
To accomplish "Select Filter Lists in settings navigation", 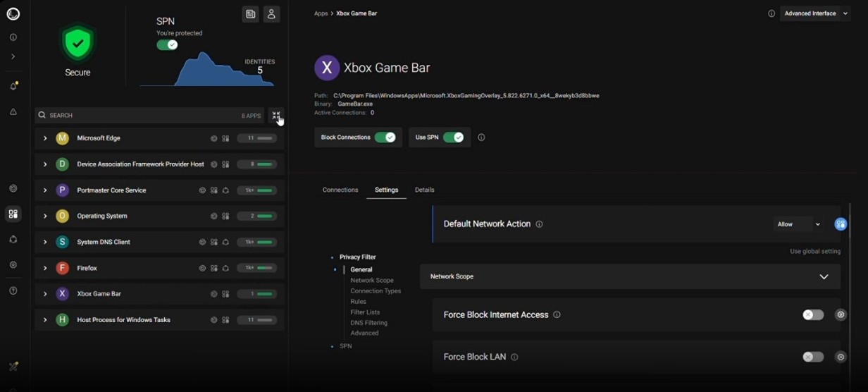I will coord(365,312).
